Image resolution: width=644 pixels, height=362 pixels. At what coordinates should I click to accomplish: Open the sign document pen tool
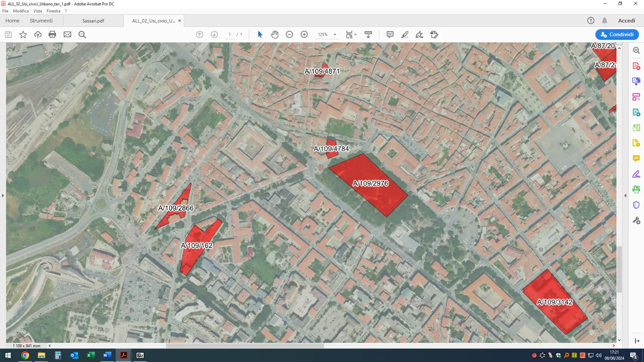[420, 35]
